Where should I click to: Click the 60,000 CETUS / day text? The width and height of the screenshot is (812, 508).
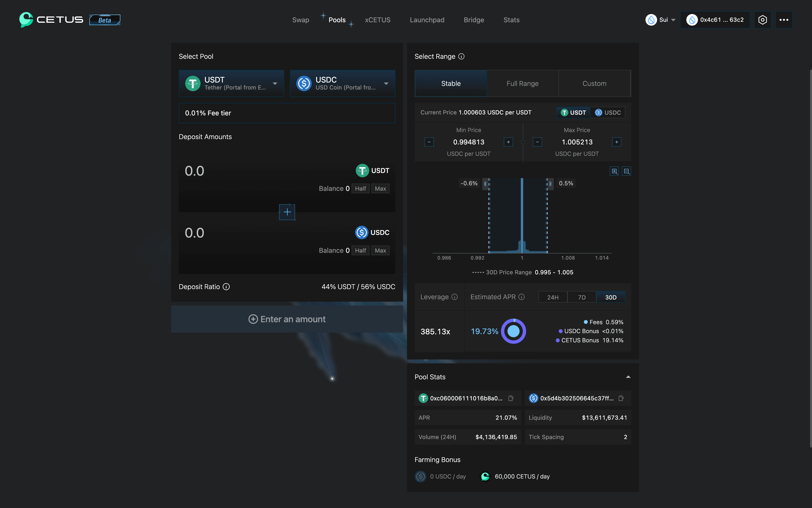tap(522, 476)
